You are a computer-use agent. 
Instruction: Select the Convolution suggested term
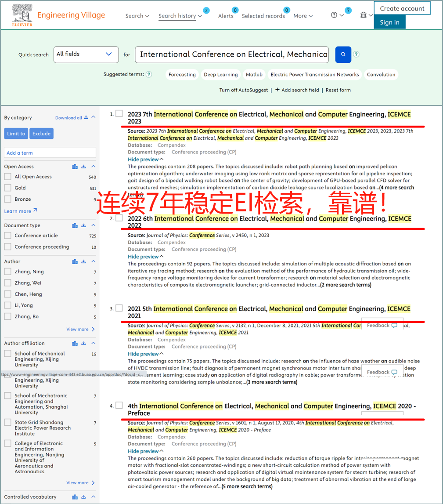coord(381,75)
